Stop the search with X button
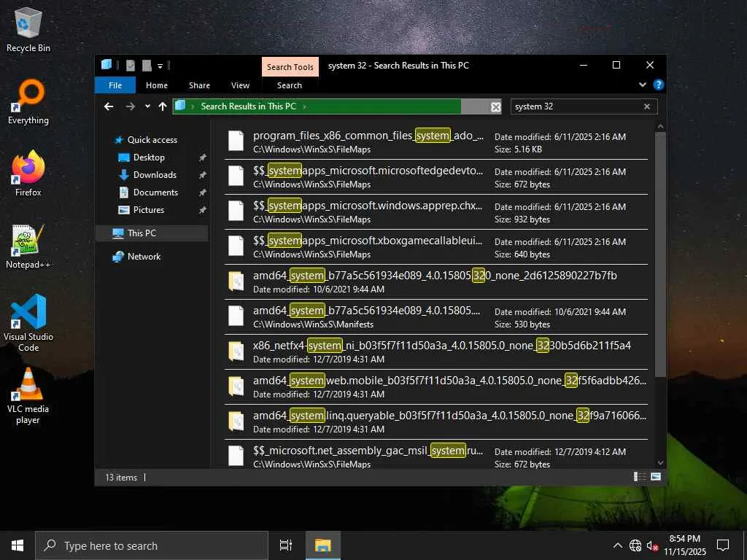747x560 pixels. (495, 107)
